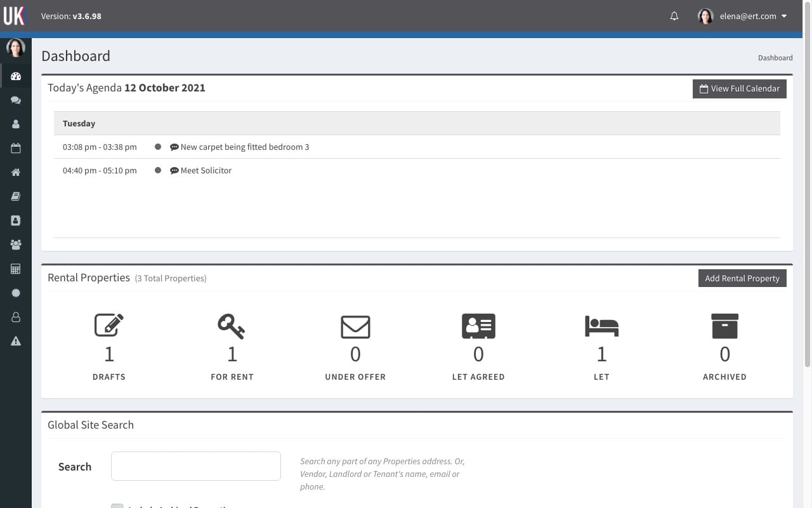View the Let Agreed properties tile
Image resolution: width=812 pixels, height=508 pixels.
(x=478, y=347)
